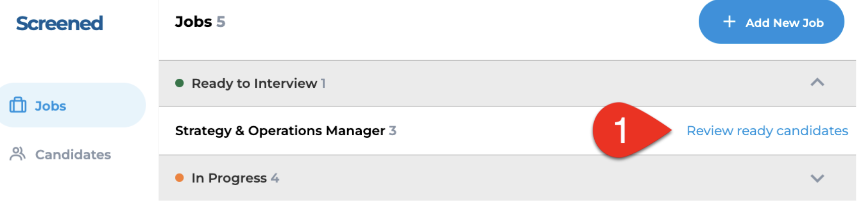
Task: Click the orange In Progress status dot
Action: 179,178
